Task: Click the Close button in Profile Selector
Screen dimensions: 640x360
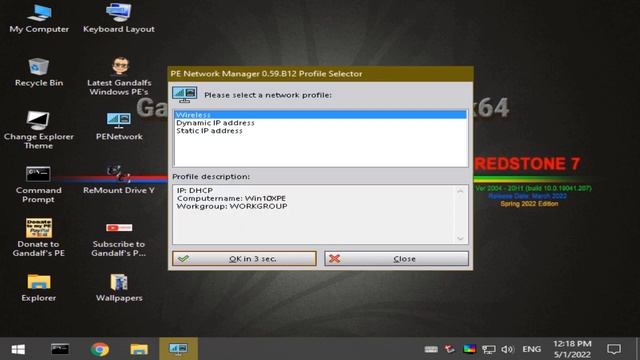Action: click(x=396, y=259)
